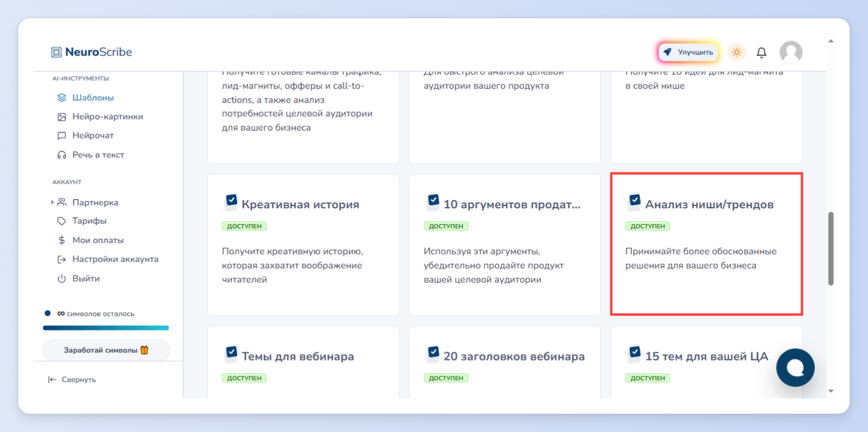Open Нейрочат section
868x432 pixels.
pos(93,136)
